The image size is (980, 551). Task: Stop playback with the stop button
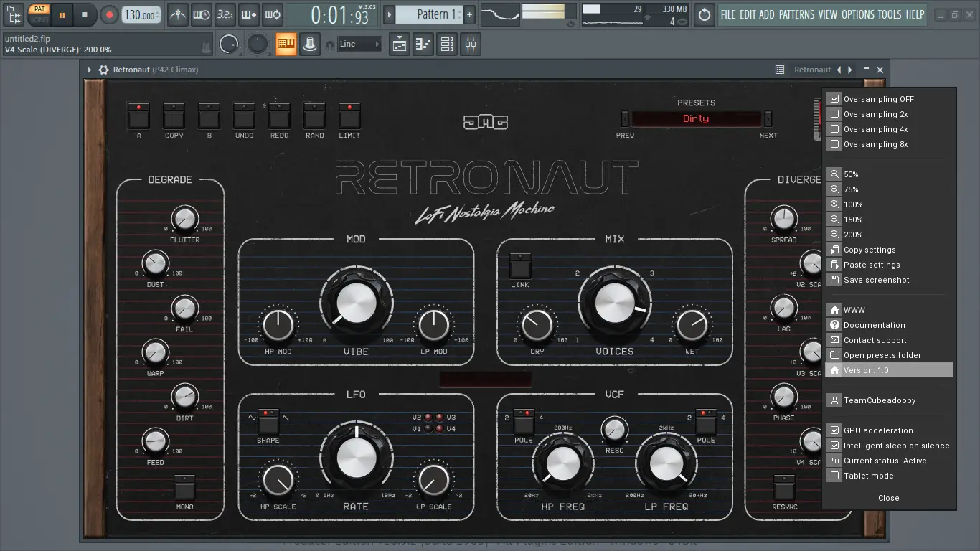(x=84, y=14)
